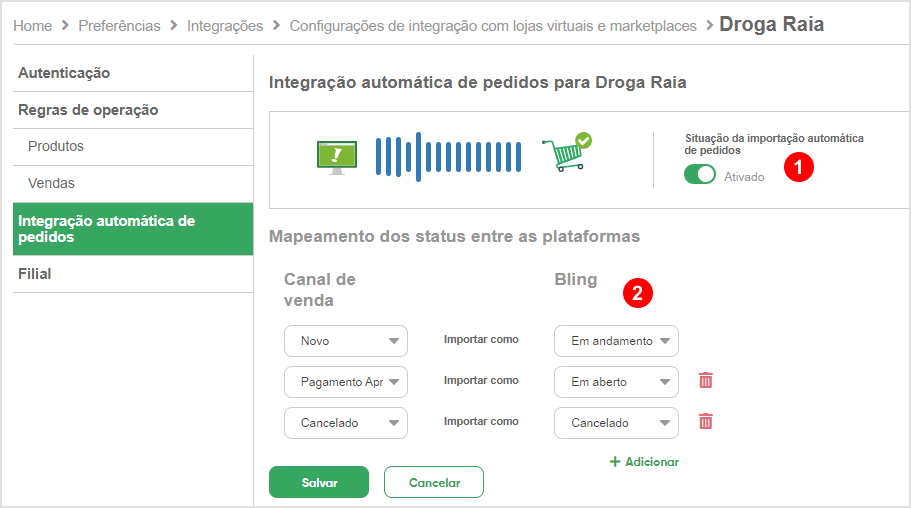Image resolution: width=911 pixels, height=508 pixels.
Task: Click the Canal de venda column header
Action: (320, 289)
